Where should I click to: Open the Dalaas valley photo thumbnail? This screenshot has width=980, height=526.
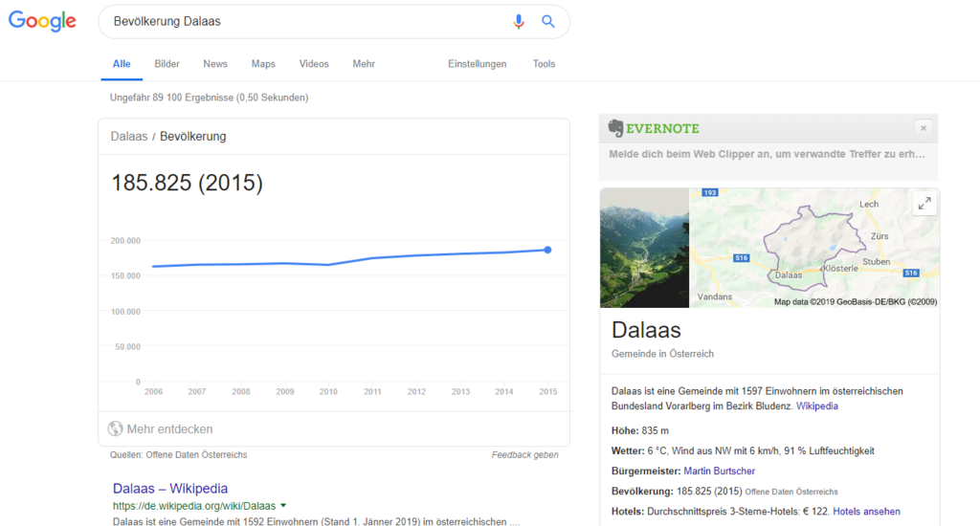pos(644,248)
